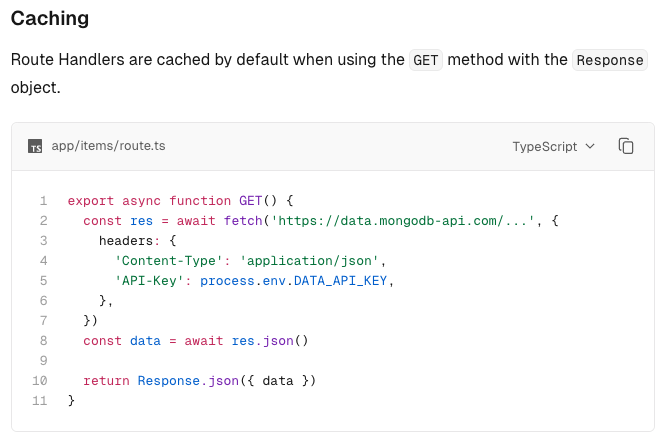Click the chevron beside TypeScript
This screenshot has height=441, width=666.
(590, 146)
